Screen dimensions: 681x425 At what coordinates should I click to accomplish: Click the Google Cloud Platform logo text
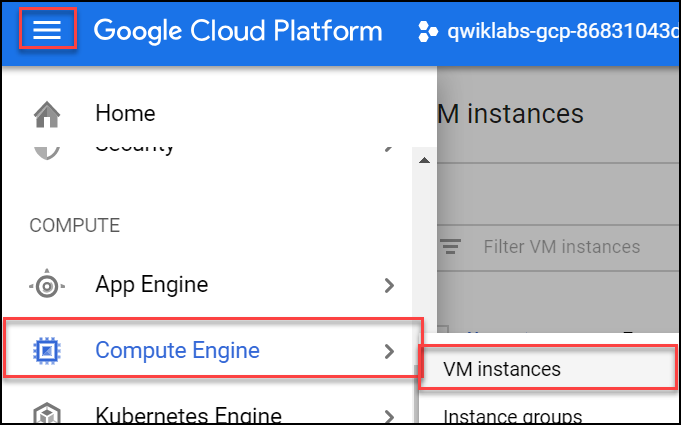[x=238, y=31]
